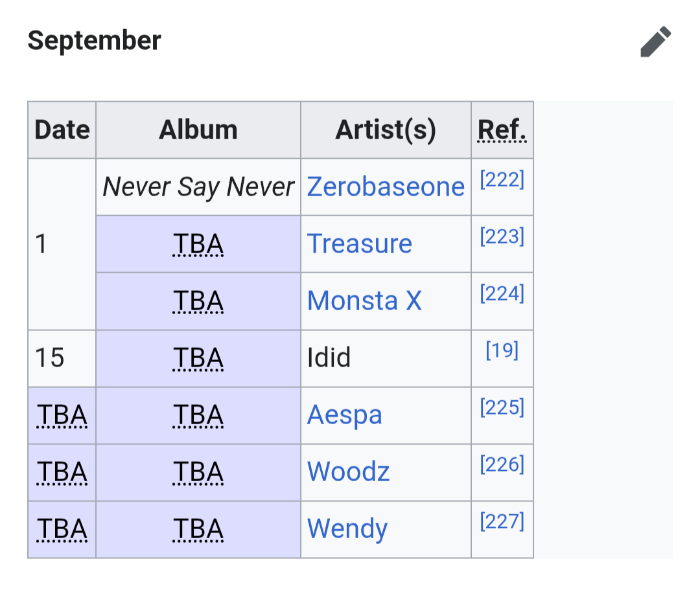Open the Treasure artist link
Viewport: 700px width, 601px height.
click(x=359, y=244)
